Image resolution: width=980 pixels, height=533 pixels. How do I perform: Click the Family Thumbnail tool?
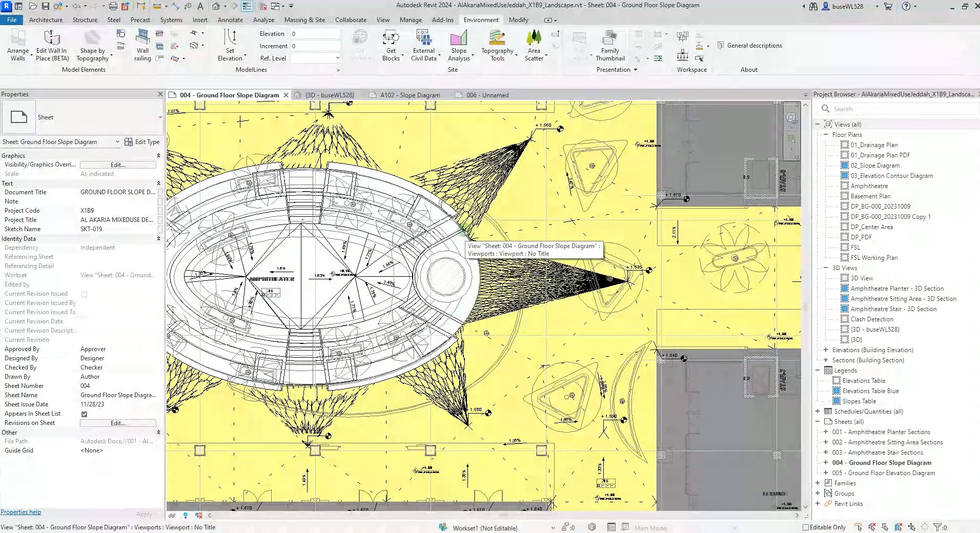[609, 45]
